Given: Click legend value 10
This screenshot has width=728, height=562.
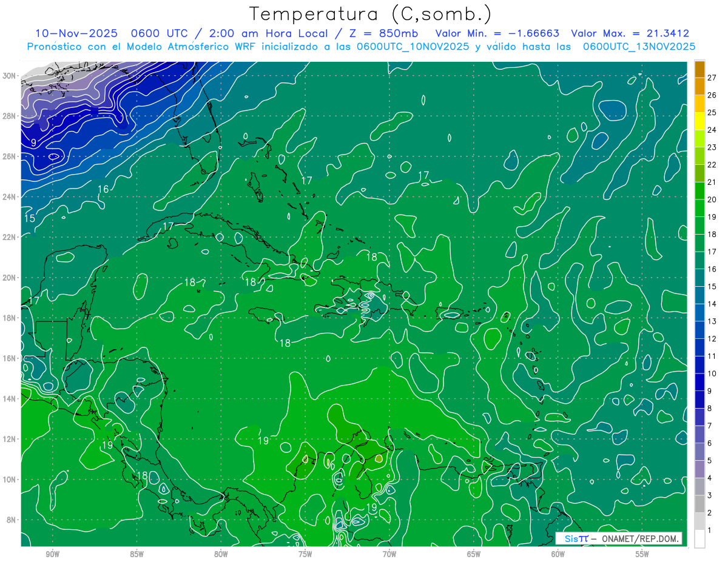Looking at the screenshot, I should [712, 373].
